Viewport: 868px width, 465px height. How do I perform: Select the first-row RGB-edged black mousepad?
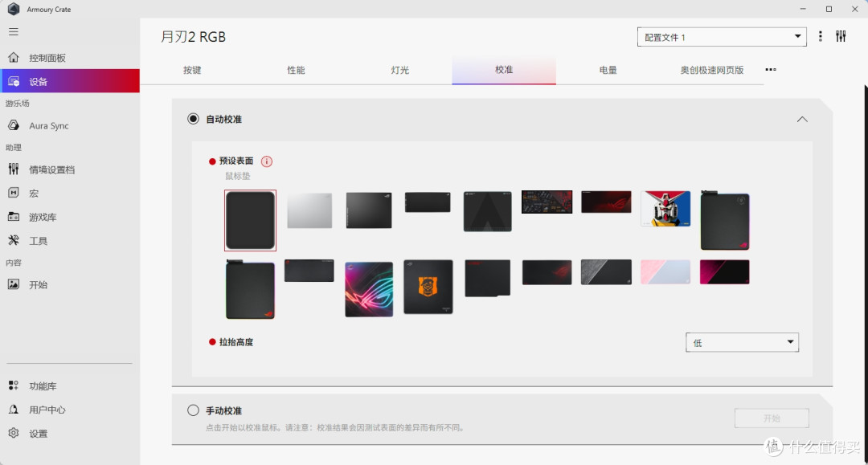pyautogui.click(x=725, y=221)
